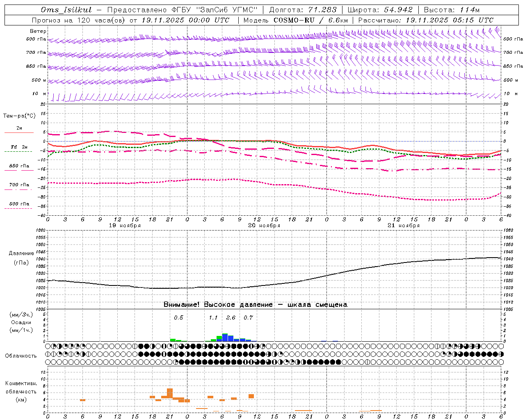The height and width of the screenshot is (420, 525).
Task: Click the 'Широта: 54.942' latitude field
Action: (x=380, y=10)
